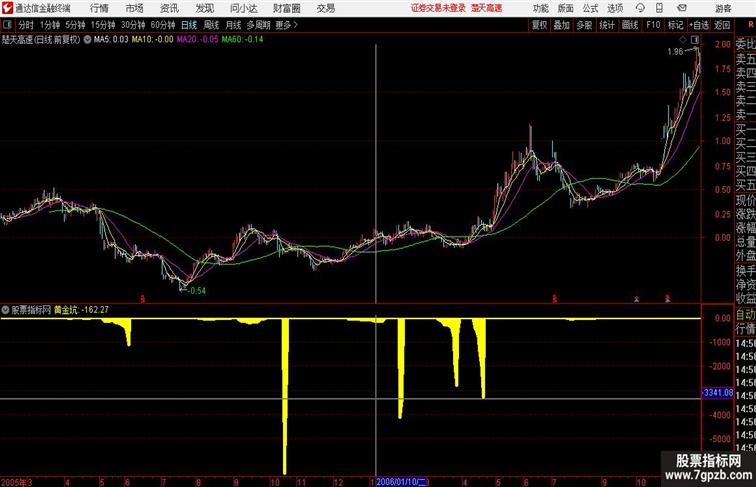Open the 财富圈 menu
756x487 pixels.
tap(286, 8)
